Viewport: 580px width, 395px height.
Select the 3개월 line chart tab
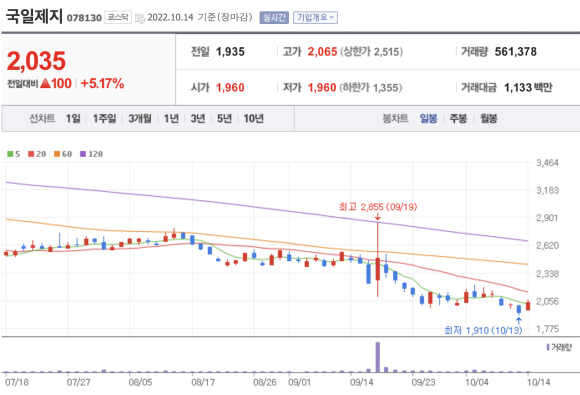[x=140, y=119]
